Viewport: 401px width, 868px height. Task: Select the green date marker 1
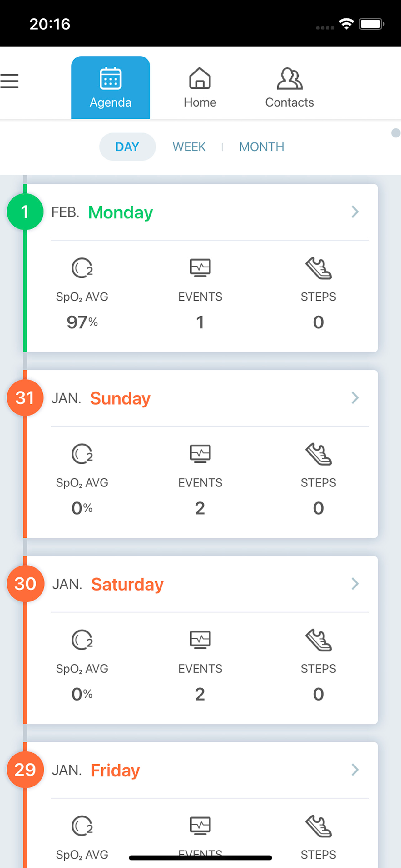point(25,212)
